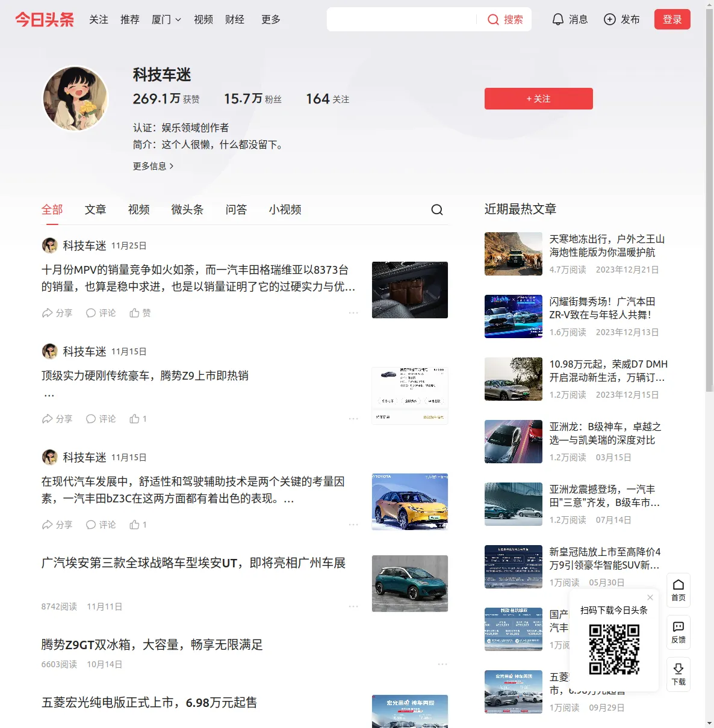714x728 pixels.
Task: Share the 腾势Z9 post
Action: pyautogui.click(x=57, y=419)
